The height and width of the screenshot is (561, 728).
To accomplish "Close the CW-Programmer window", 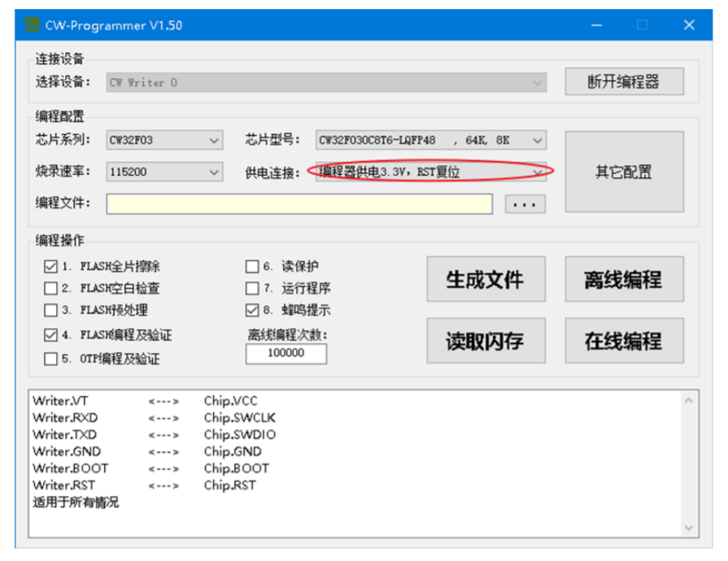I will 689,25.
